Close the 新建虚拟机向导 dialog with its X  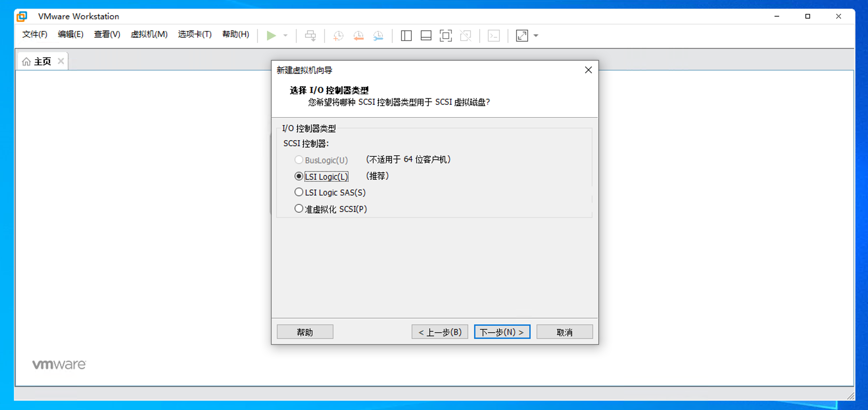[x=588, y=70]
